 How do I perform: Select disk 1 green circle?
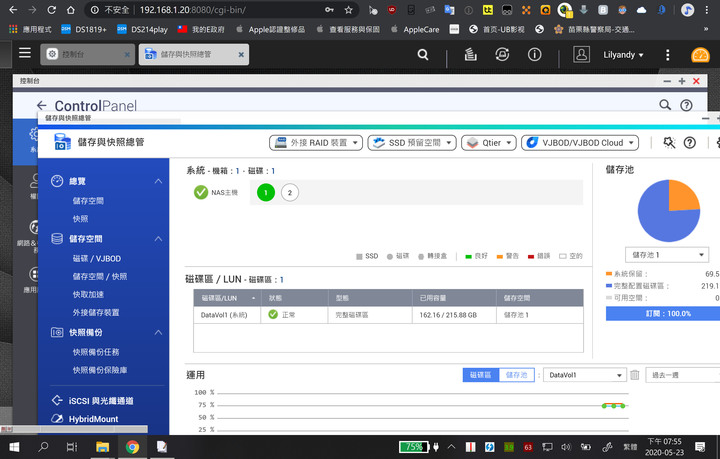tap(266, 192)
